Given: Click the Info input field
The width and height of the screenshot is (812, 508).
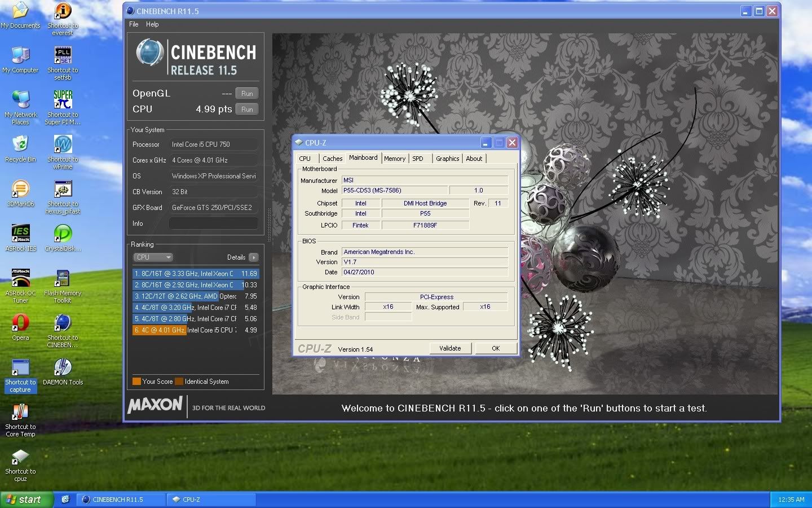Looking at the screenshot, I should 214,224.
